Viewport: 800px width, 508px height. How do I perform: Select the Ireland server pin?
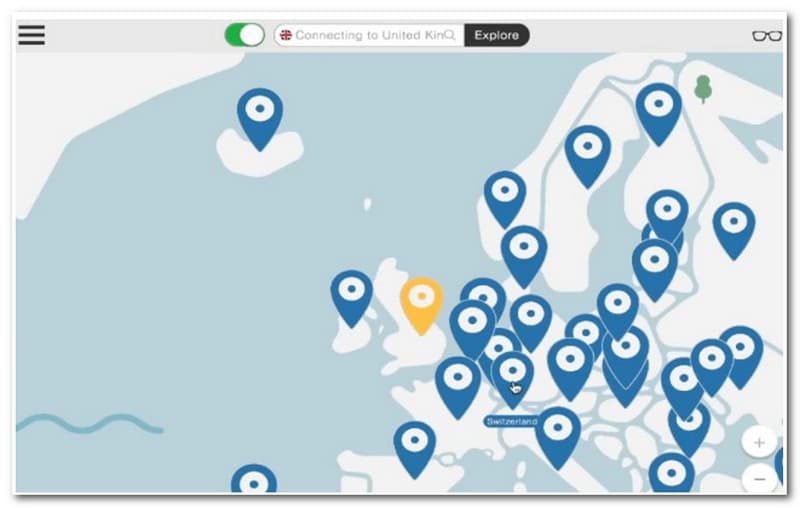click(352, 299)
